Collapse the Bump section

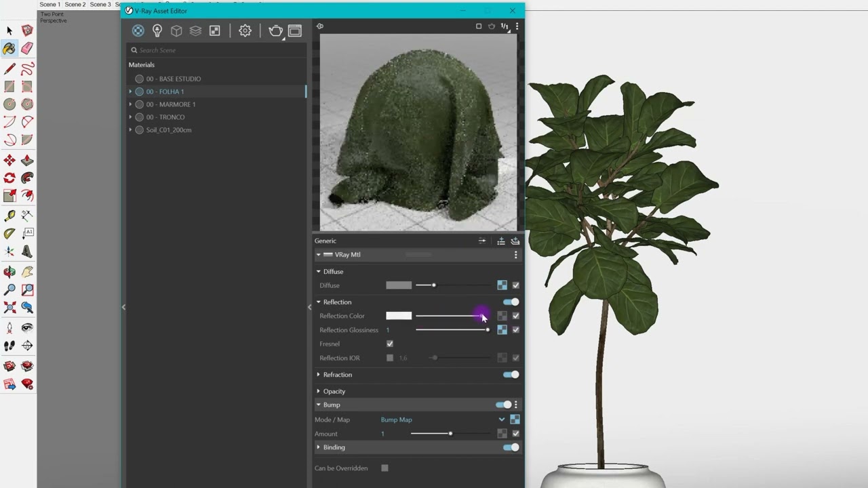point(318,405)
